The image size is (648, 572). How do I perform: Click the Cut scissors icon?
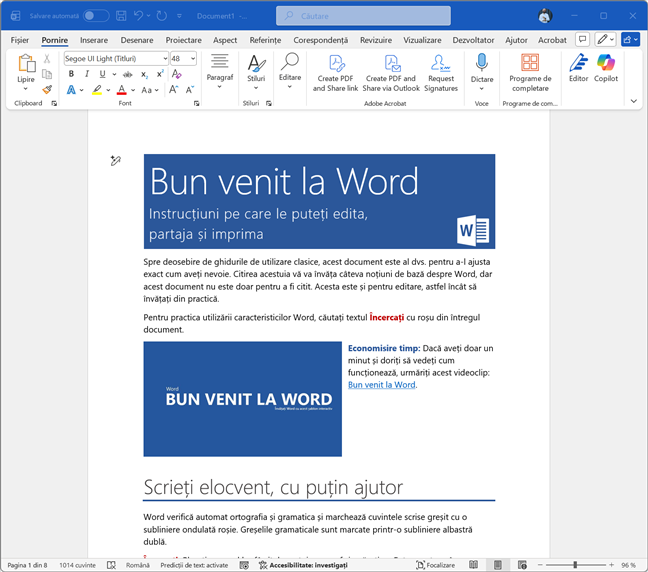(47, 59)
